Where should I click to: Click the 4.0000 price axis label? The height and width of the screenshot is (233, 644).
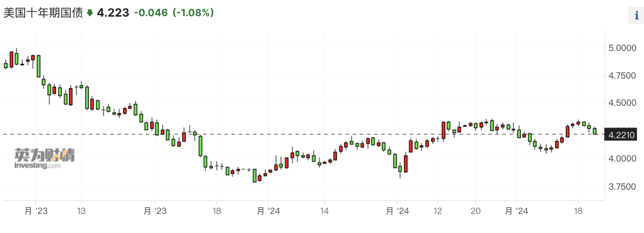click(622, 158)
